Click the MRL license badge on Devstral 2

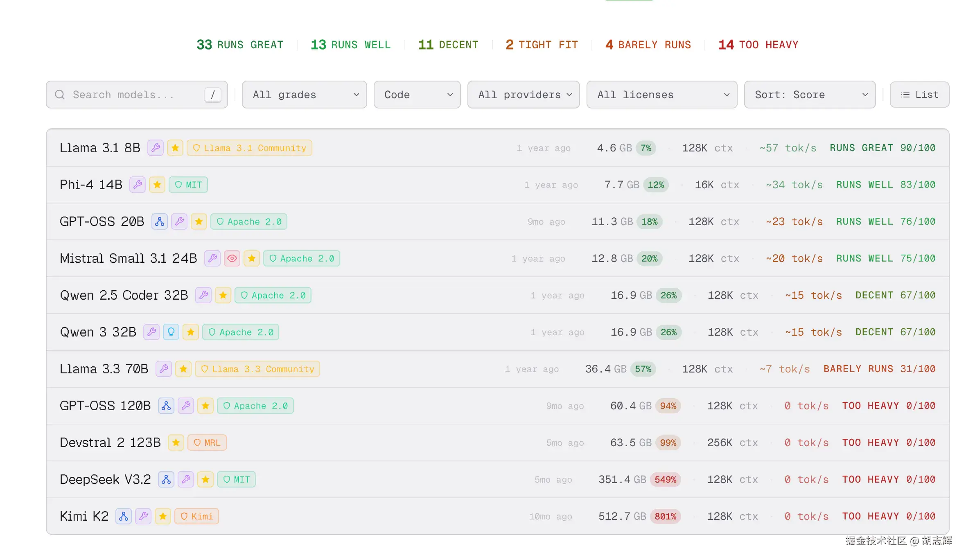click(207, 443)
